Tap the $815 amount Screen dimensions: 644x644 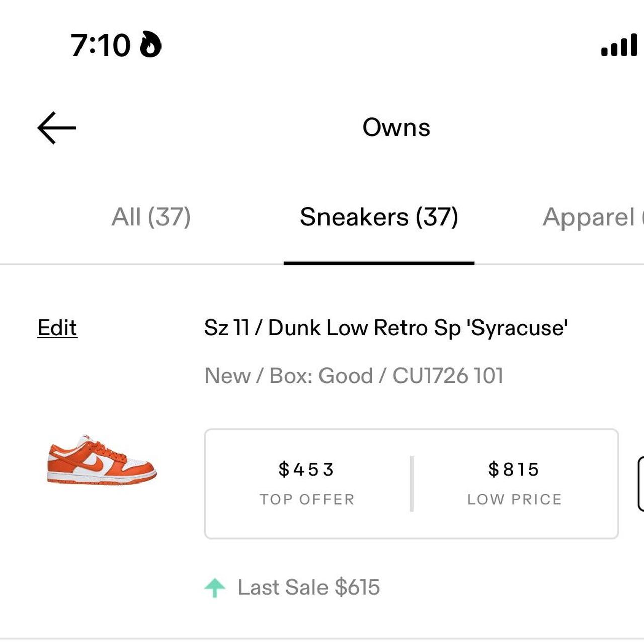click(x=514, y=469)
